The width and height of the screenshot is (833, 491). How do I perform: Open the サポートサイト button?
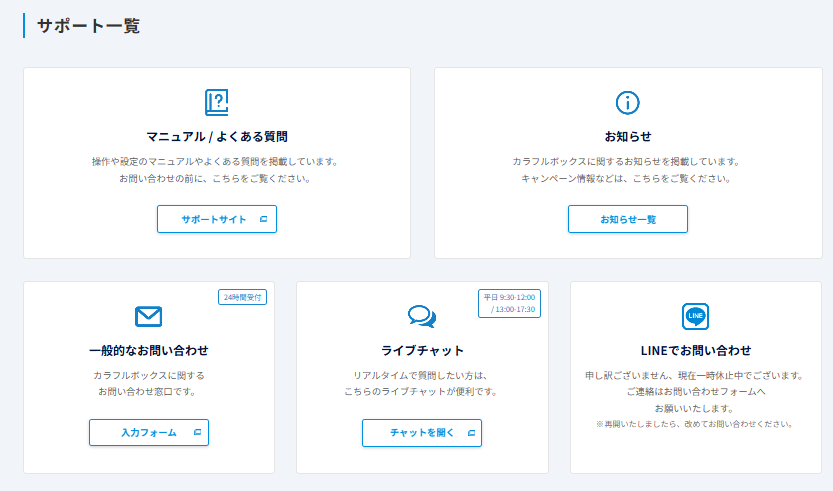pos(216,219)
